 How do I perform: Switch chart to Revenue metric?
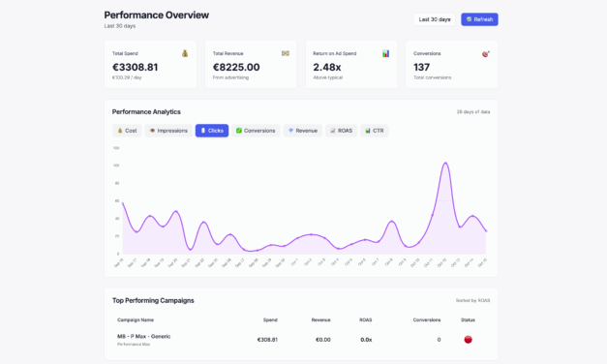coord(303,131)
